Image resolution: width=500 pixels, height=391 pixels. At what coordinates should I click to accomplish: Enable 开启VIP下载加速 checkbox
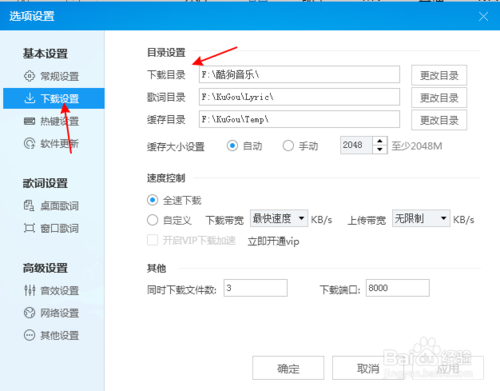(x=152, y=240)
